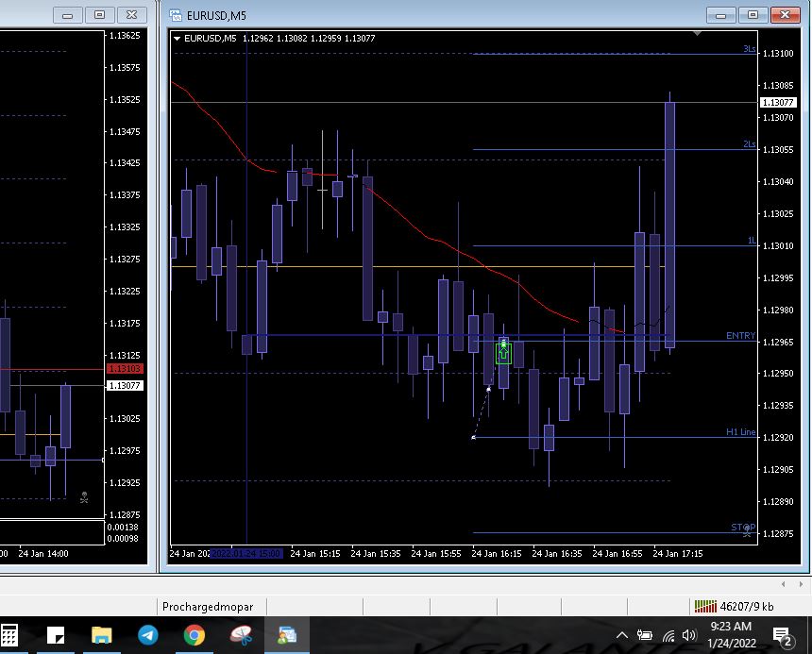Image resolution: width=812 pixels, height=654 pixels.
Task: Open Calculator app from taskbar
Action: (x=9, y=635)
